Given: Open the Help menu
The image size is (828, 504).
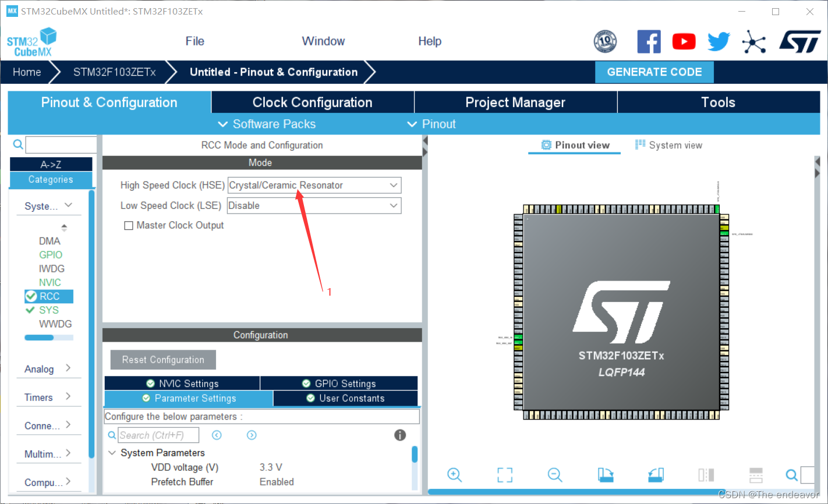Looking at the screenshot, I should point(430,41).
